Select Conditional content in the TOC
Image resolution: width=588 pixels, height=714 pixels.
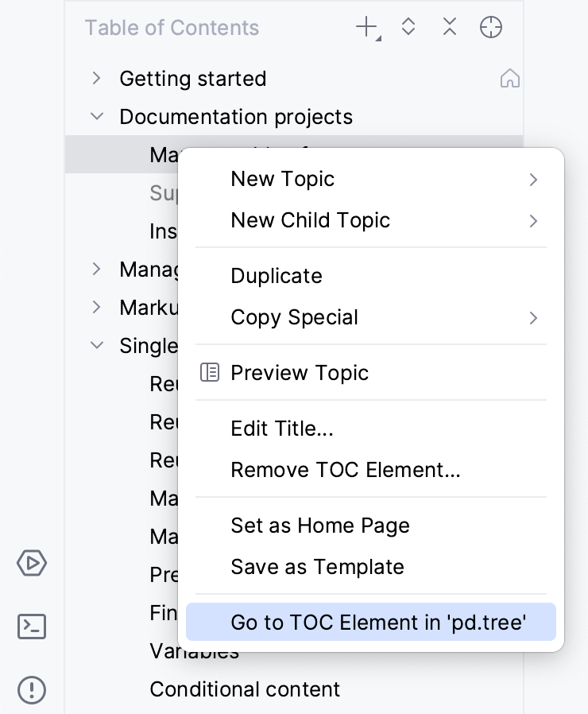tap(245, 689)
